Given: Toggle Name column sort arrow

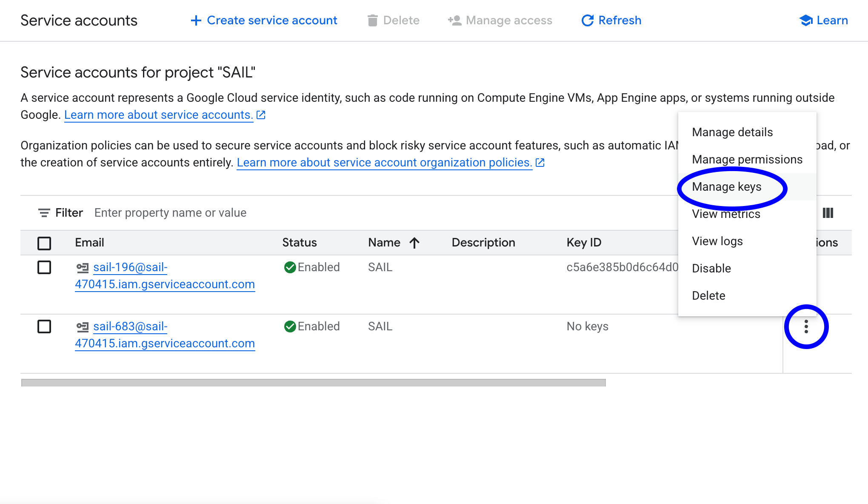Looking at the screenshot, I should tap(414, 242).
